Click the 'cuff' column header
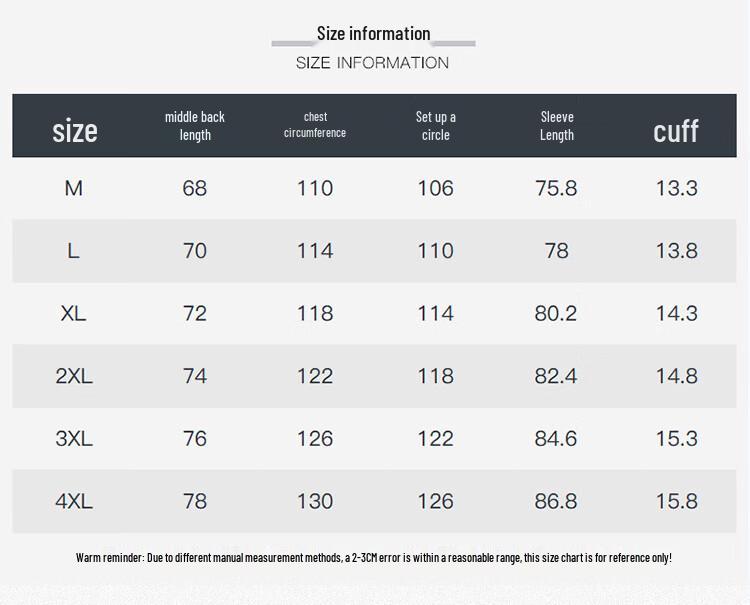The height and width of the screenshot is (605, 750). pos(676,130)
